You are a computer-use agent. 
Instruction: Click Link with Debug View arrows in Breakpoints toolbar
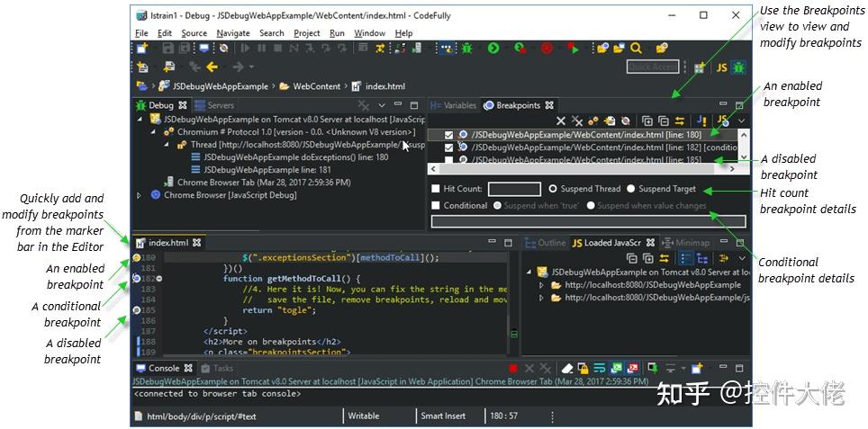[x=680, y=121]
